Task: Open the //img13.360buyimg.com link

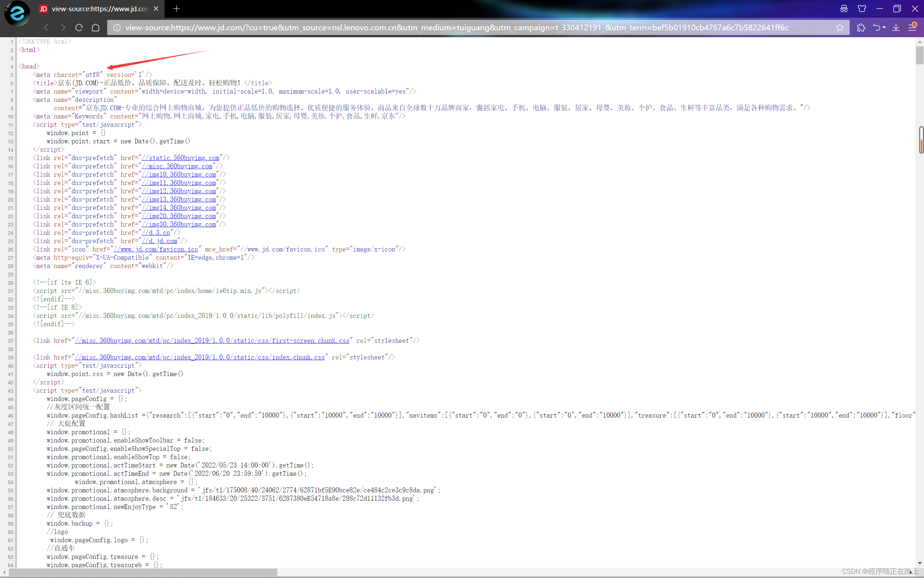Action: point(179,199)
